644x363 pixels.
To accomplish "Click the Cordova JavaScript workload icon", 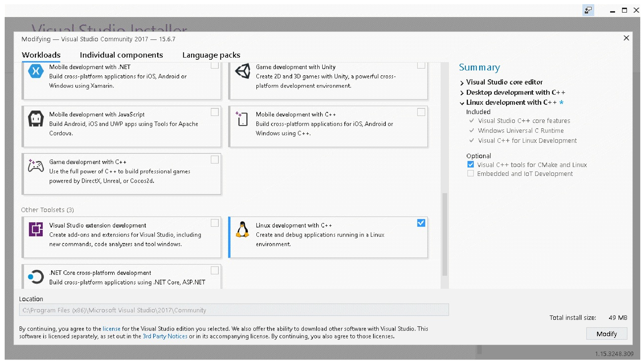I will click(36, 119).
